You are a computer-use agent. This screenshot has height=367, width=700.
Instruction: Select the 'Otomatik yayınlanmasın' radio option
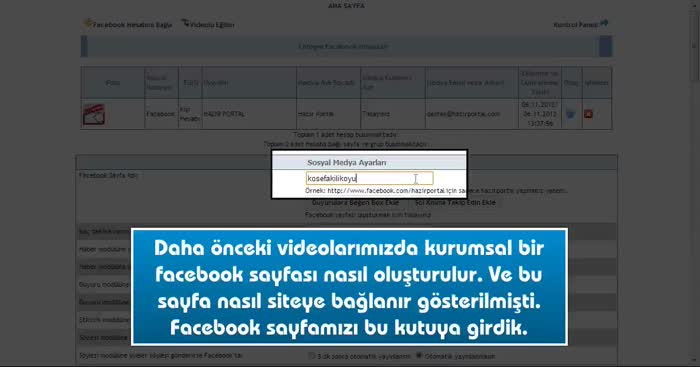point(419,356)
